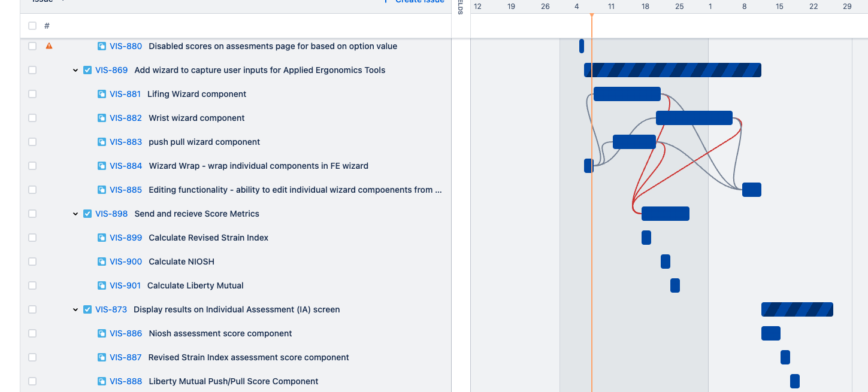Check the checkbox on the VIS-898 row

tap(32, 214)
